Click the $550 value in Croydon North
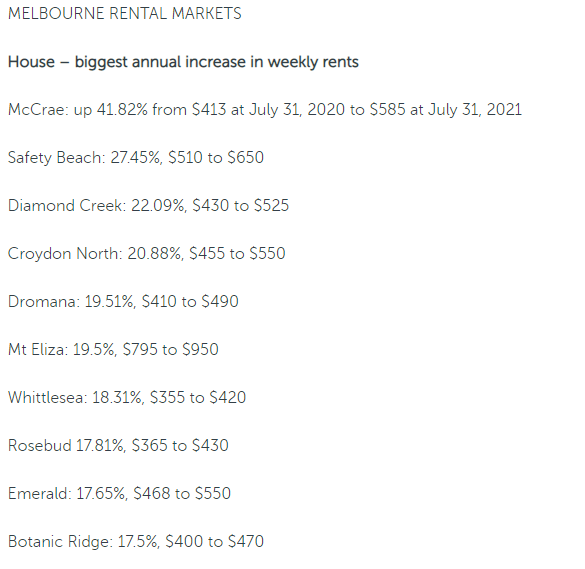 [x=268, y=254]
